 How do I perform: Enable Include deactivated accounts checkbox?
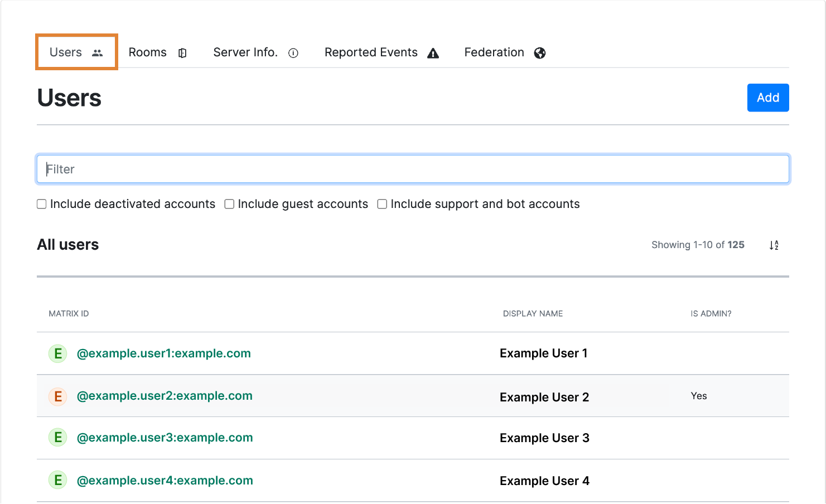[x=42, y=204]
